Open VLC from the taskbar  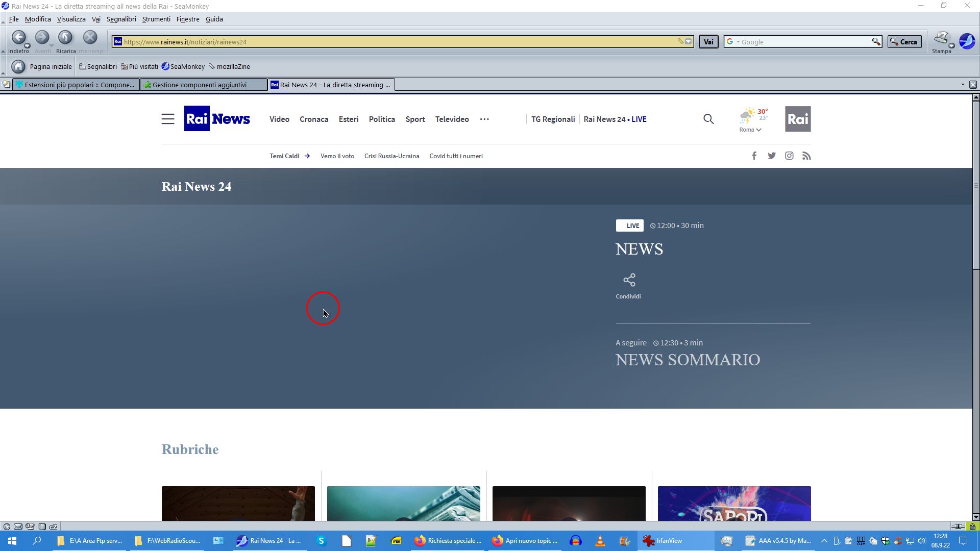pyautogui.click(x=600, y=541)
